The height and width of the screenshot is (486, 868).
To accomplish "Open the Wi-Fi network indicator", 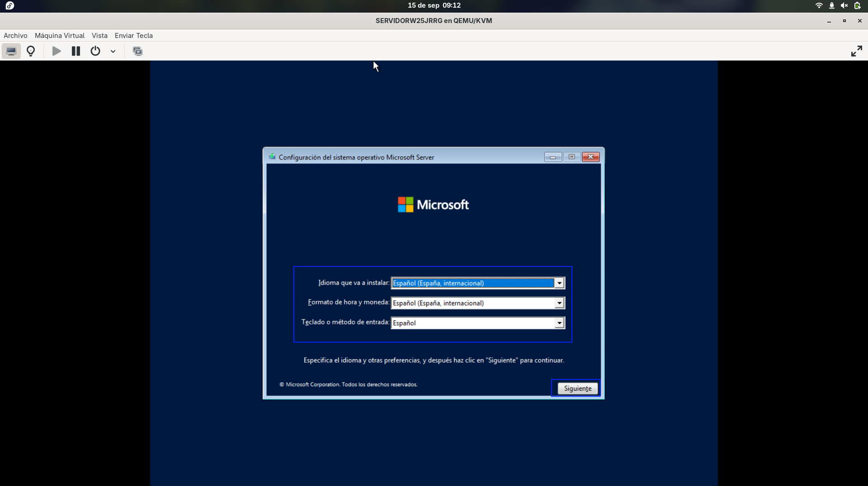I will point(819,5).
